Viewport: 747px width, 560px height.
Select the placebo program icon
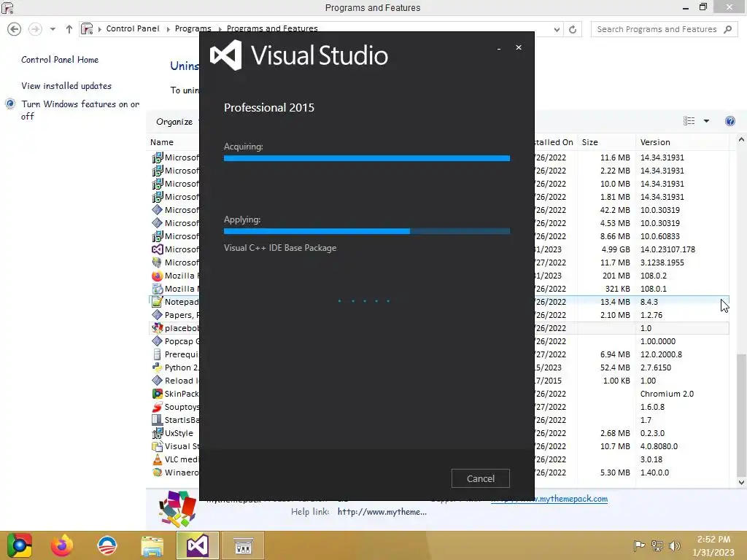158,328
